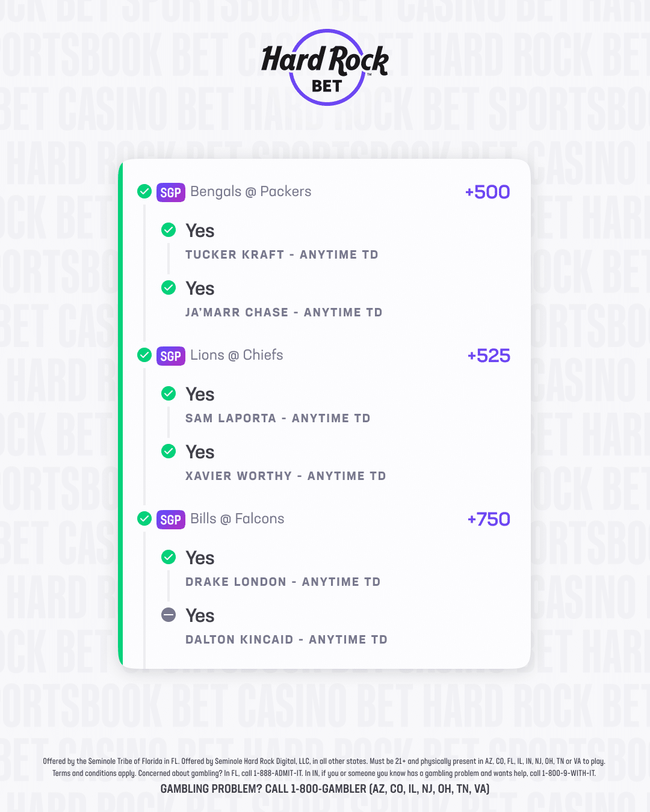Select the Lions @ Chiefs parlay title
Screen dimensions: 650x812
tap(237, 355)
